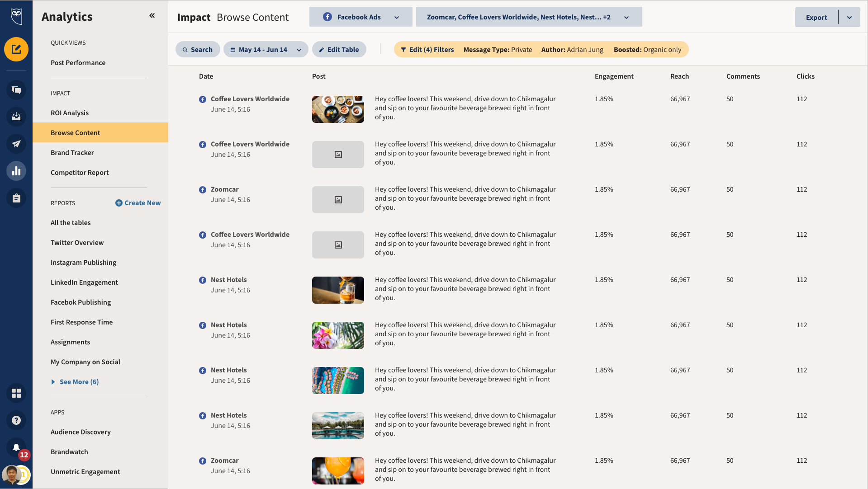Open Competitor Report
The height and width of the screenshot is (489, 868).
(80, 173)
